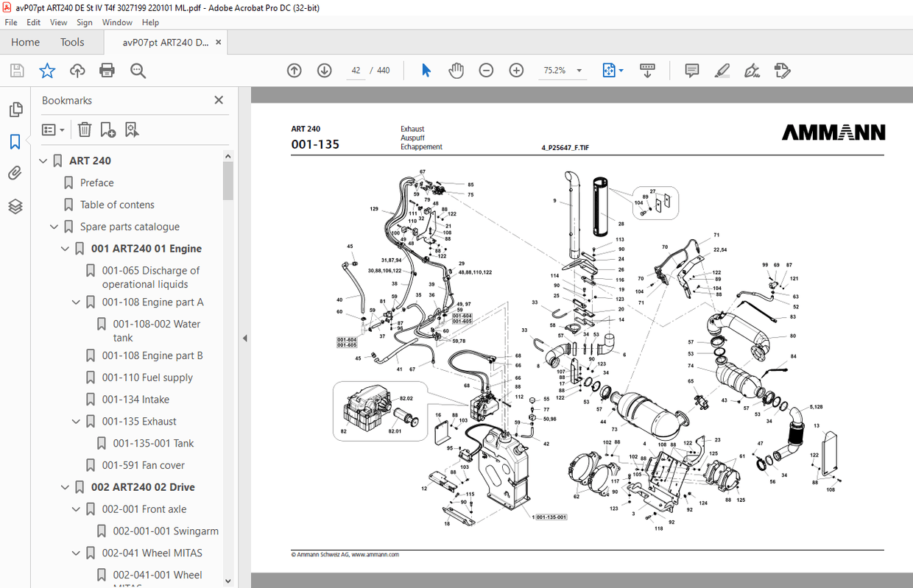Print the current PDF document
The height and width of the screenshot is (588, 913).
point(107,70)
